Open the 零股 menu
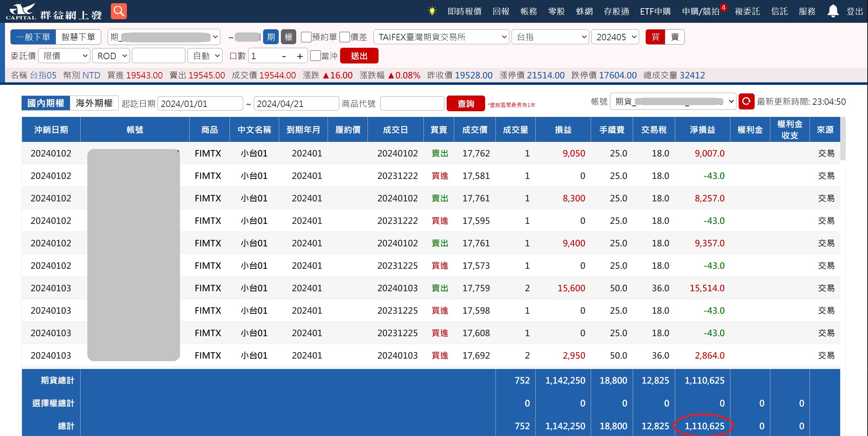The height and width of the screenshot is (436, 868). click(556, 11)
